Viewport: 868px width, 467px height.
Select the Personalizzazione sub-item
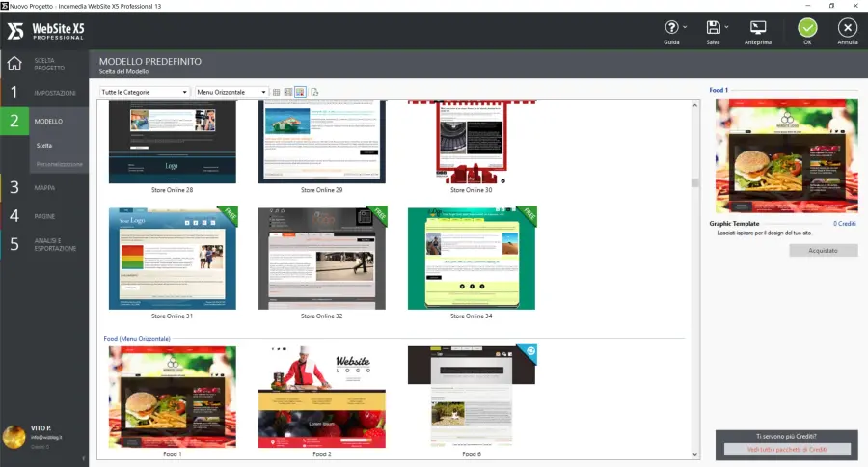[x=59, y=164]
